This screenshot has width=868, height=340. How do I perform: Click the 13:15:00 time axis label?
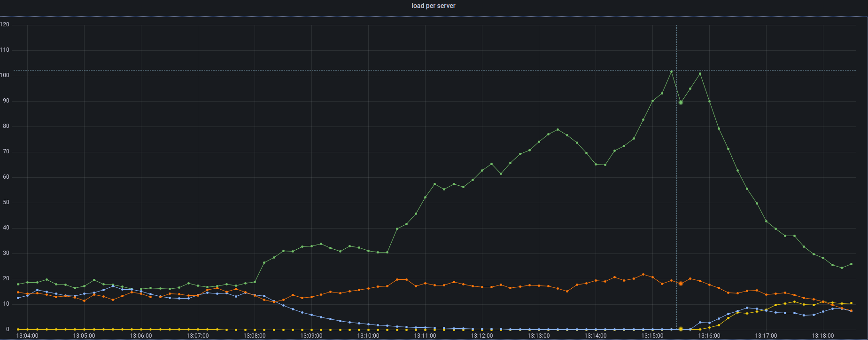pos(652,336)
